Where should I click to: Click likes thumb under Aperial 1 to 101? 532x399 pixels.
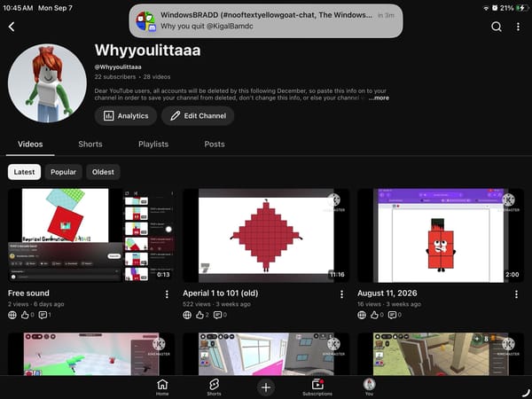click(199, 315)
